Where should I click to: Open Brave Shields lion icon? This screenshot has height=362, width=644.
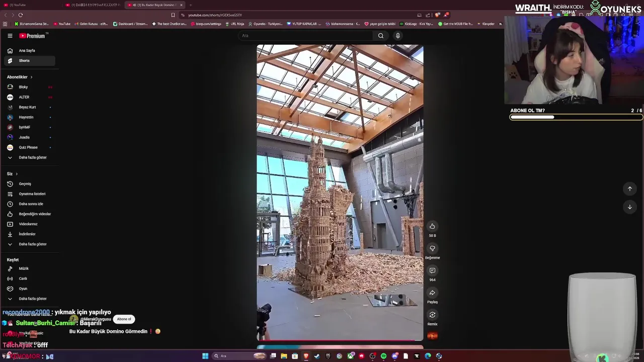(437, 15)
